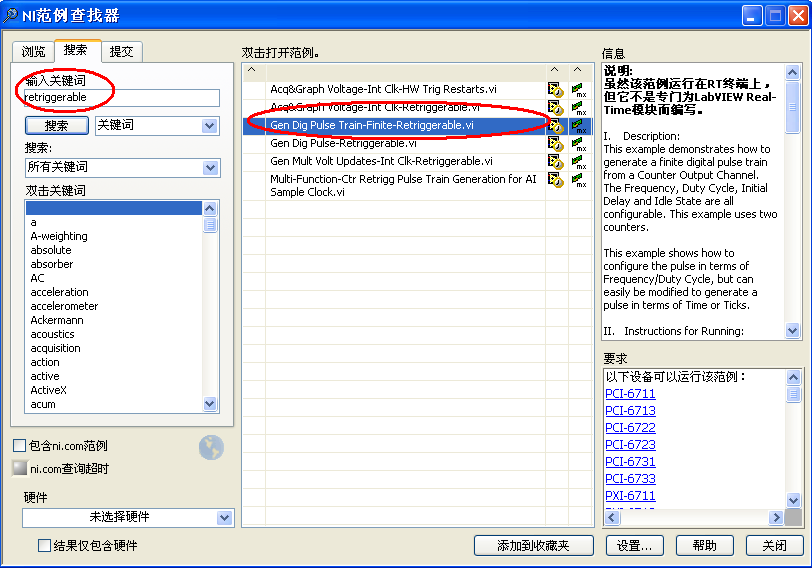Sort by the first column header arrow in results
Image resolution: width=812 pixels, height=568 pixels.
pos(252,69)
